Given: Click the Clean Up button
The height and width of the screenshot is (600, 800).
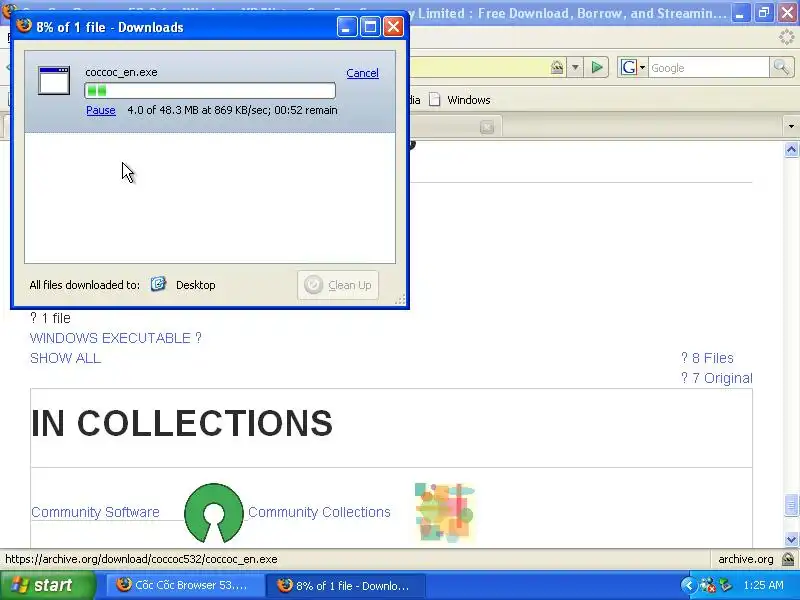Looking at the screenshot, I should 338,285.
